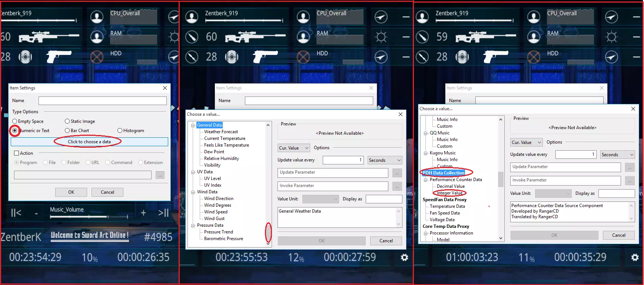This screenshot has height=285, width=644.
Task: Click sniper rifle icon in the panel timed 00:23:54:29
Action: pos(49,37)
